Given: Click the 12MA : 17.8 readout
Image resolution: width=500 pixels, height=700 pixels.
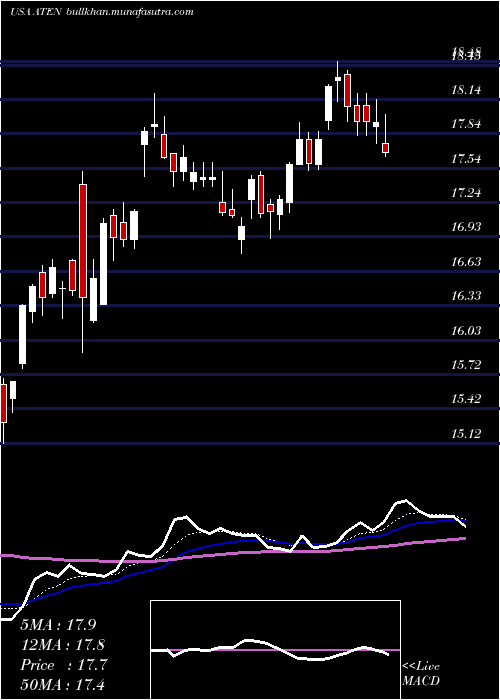Looking at the screenshot, I should tap(63, 645).
